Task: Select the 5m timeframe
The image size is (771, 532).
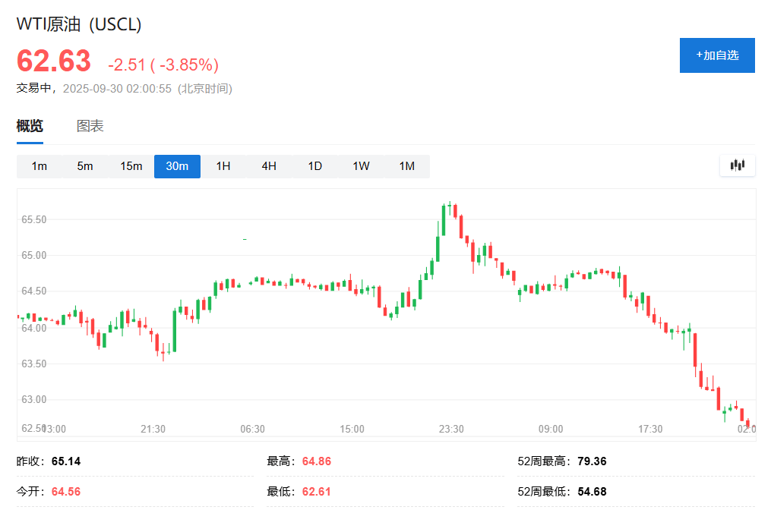Action: (85, 165)
